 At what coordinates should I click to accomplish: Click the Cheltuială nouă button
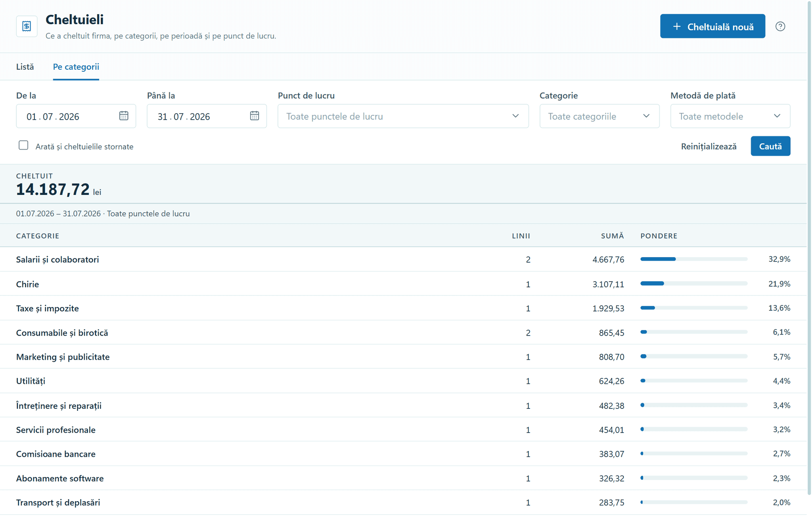click(712, 26)
